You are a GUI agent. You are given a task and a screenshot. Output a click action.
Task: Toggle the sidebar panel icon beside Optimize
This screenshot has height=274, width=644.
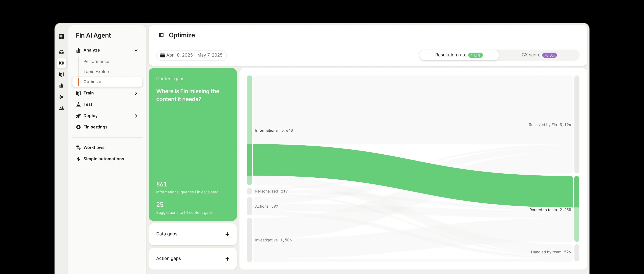161,35
